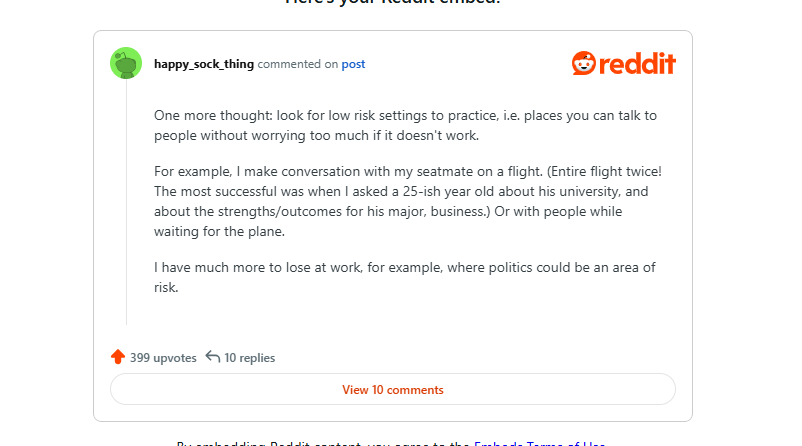802x446 pixels.
Task: Click the "By embedding Reddit content" notice
Action: point(320,443)
